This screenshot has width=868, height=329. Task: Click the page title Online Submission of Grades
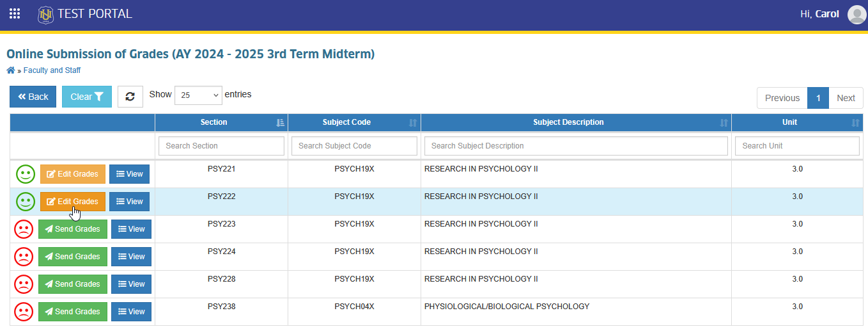pos(190,54)
